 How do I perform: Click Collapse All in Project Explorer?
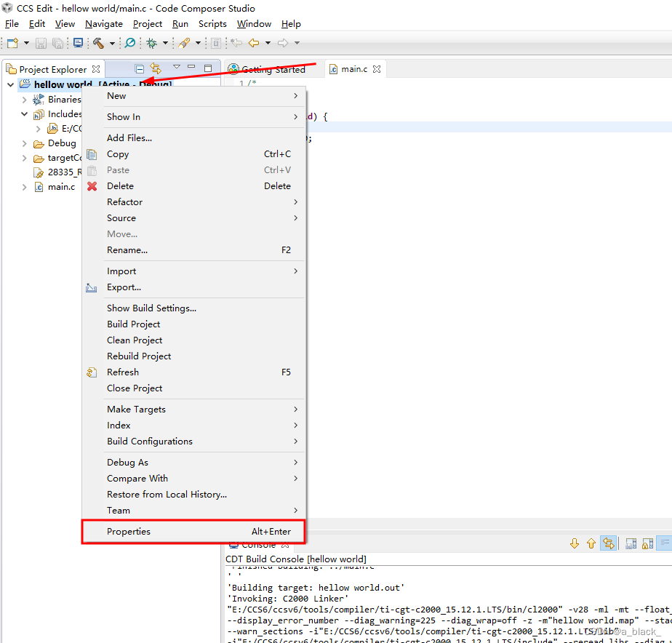[140, 68]
